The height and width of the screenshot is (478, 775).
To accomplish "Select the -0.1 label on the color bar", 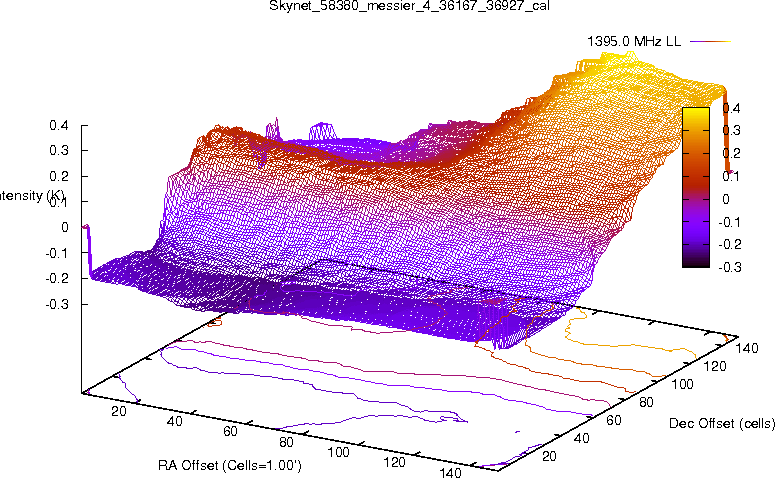I will 729,222.
